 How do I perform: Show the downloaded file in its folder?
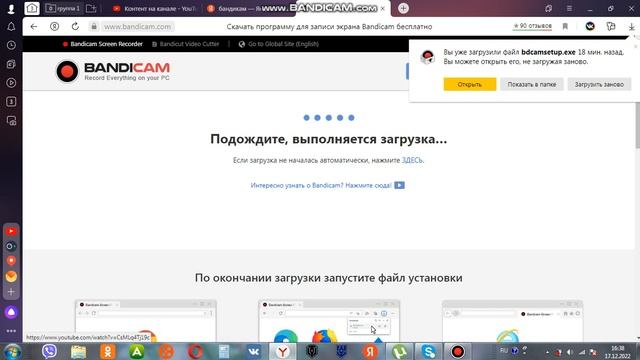pos(531,84)
